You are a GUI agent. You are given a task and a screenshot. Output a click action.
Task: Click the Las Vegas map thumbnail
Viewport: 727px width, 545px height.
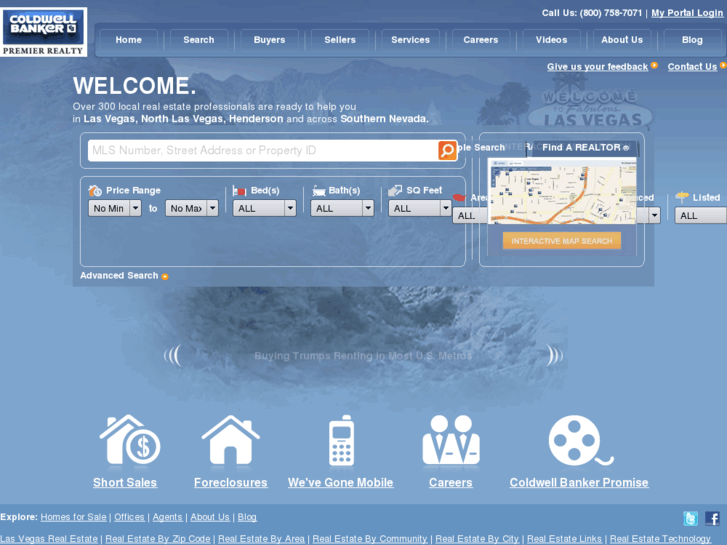(563, 192)
